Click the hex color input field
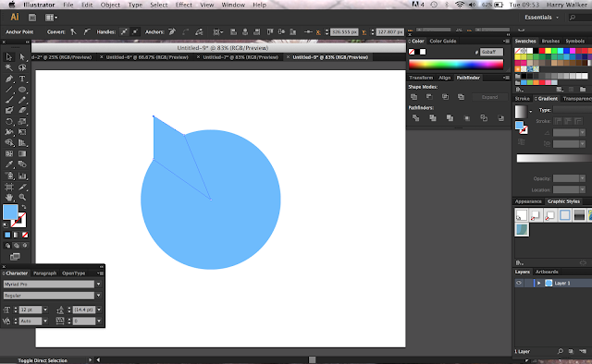This screenshot has width=592, height=364. click(491, 52)
